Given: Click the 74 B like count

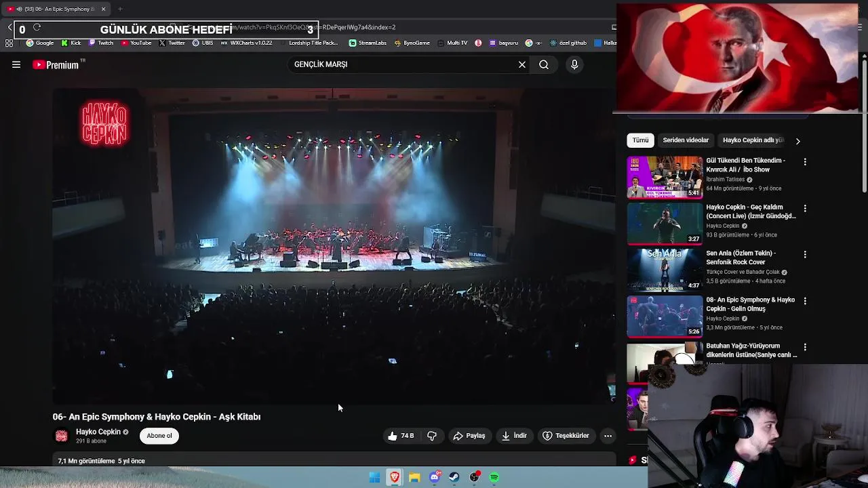Looking at the screenshot, I should [407, 436].
